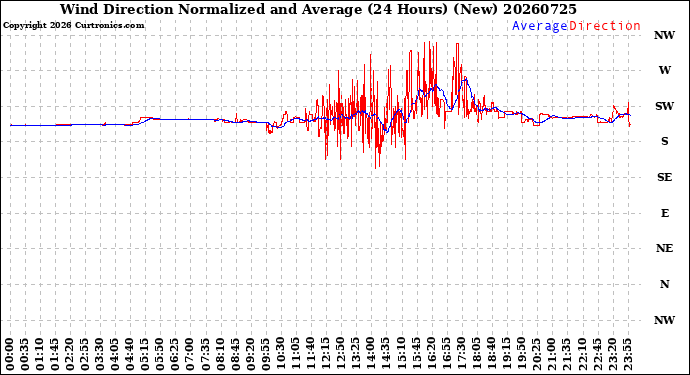Click the 01:10 time axis label

point(40,354)
